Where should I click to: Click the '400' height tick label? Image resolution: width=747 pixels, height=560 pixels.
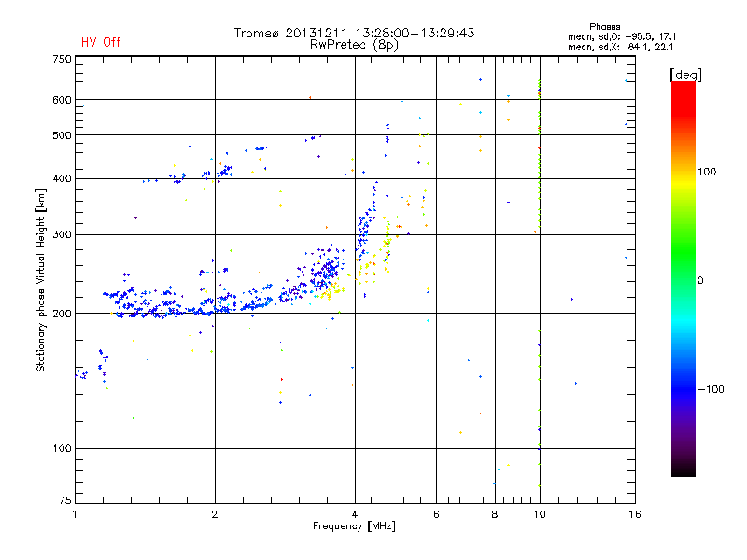point(63,179)
